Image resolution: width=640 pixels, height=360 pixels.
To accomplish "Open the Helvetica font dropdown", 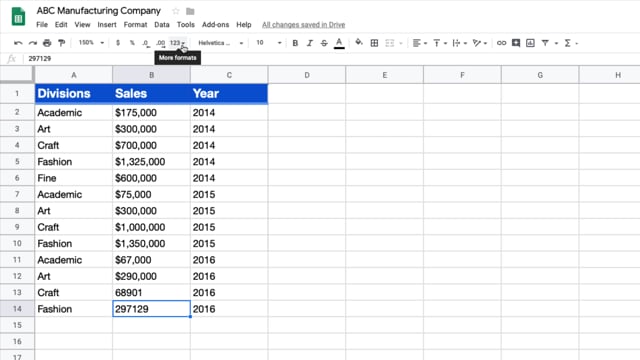I will 221,43.
